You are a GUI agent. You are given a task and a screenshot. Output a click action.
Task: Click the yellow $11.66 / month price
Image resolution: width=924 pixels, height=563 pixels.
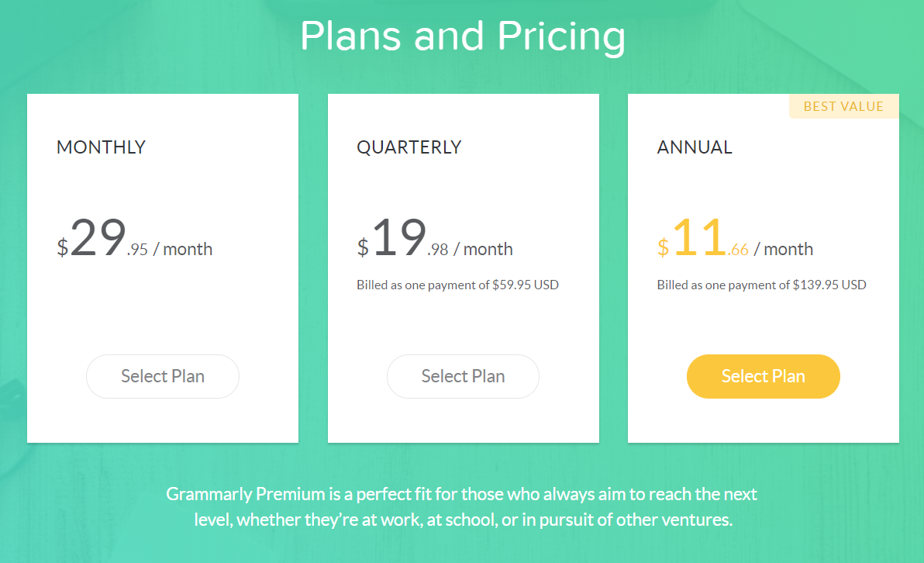[x=735, y=238]
